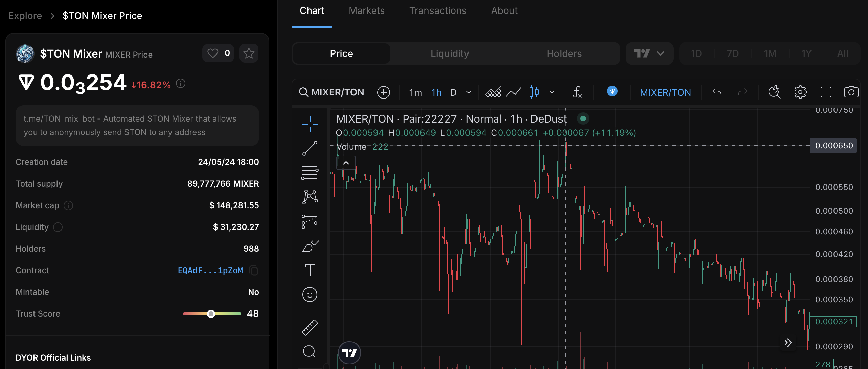
Task: Select the ruler measure tool
Action: 310,327
